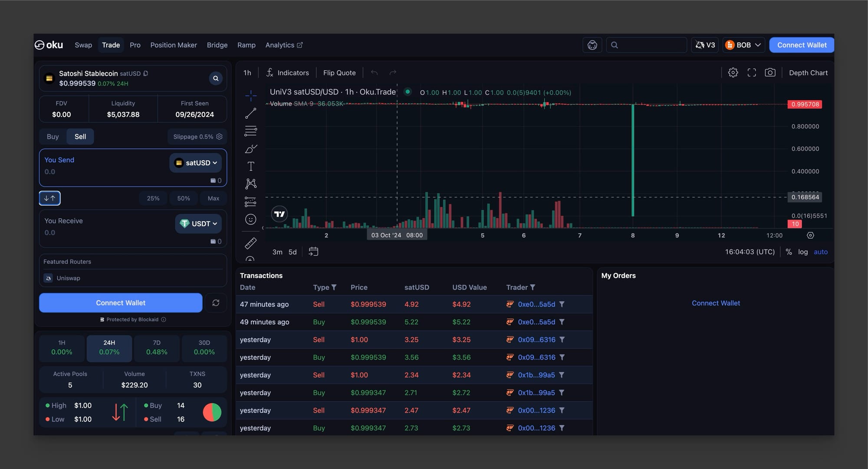This screenshot has height=469, width=868.
Task: Open chart settings gear icon
Action: [x=733, y=72]
